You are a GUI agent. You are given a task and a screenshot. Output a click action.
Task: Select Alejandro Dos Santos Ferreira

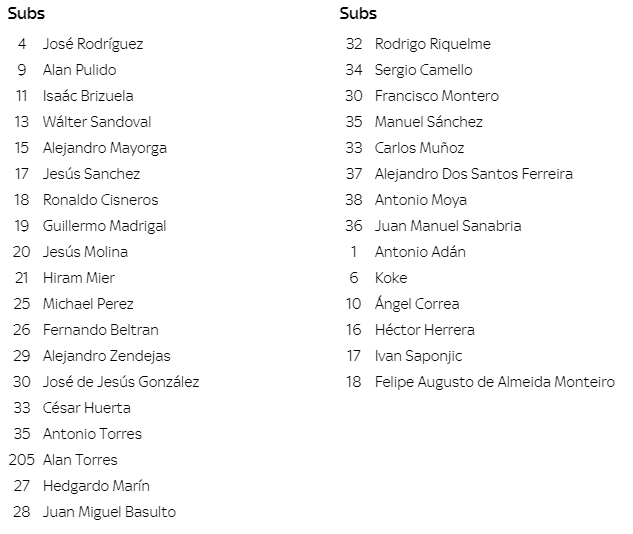coord(473,174)
